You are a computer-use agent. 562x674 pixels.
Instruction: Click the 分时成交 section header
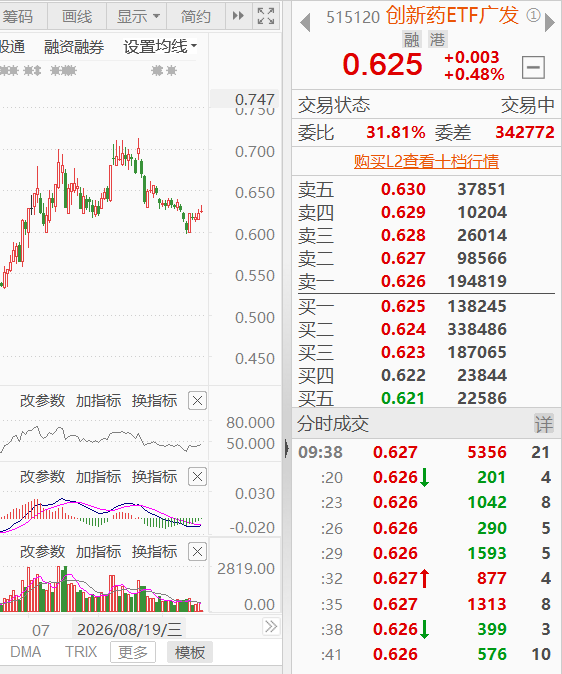(x=333, y=424)
